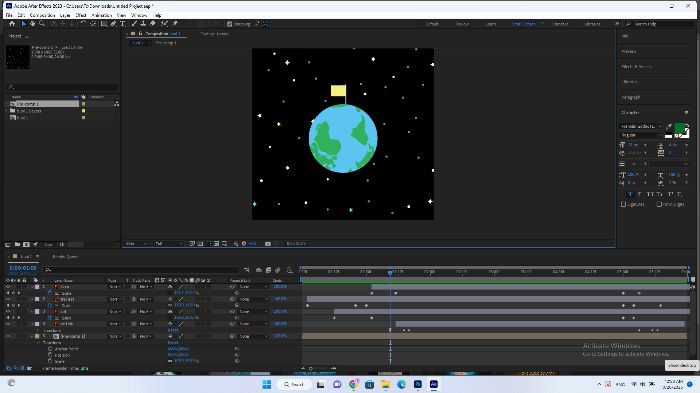Click the eyedropper icon in Character panel
This screenshot has height=393, width=700.
669,127
